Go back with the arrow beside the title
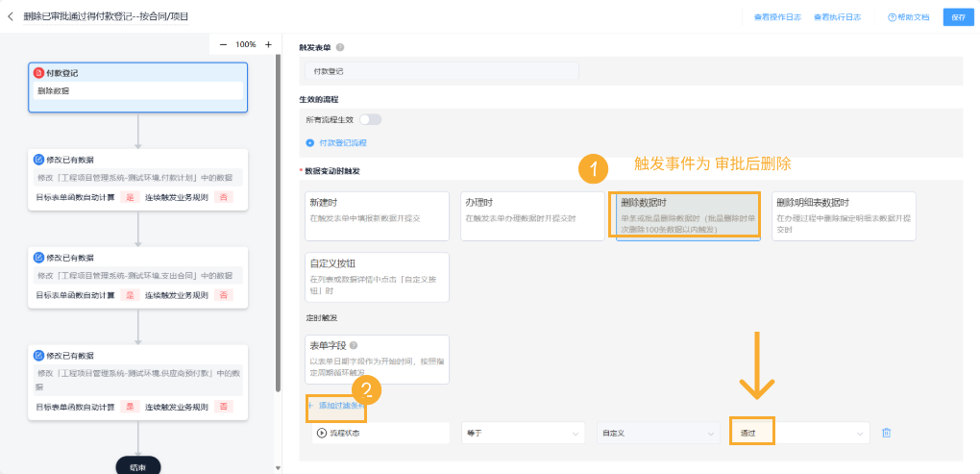Viewport: 980px width, 474px height. 10,17
